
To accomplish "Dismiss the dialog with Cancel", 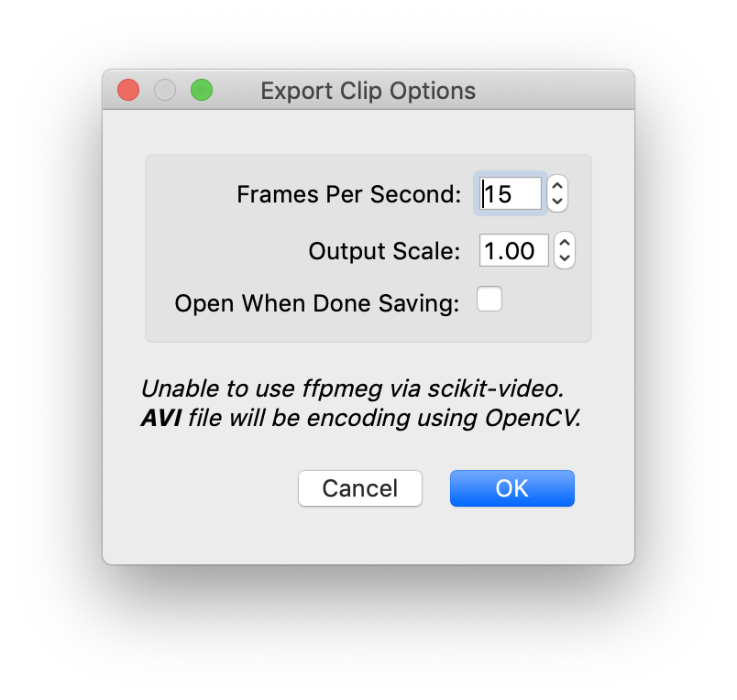I will coord(359,487).
